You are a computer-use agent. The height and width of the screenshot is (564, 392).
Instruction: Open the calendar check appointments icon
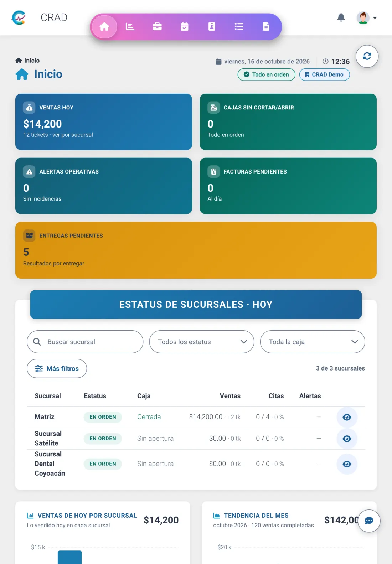tap(185, 27)
